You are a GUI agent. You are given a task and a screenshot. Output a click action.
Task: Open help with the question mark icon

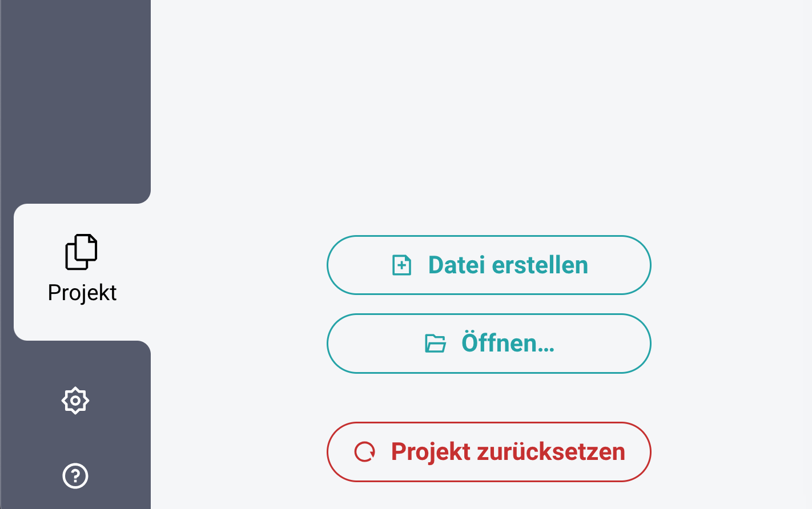75,476
